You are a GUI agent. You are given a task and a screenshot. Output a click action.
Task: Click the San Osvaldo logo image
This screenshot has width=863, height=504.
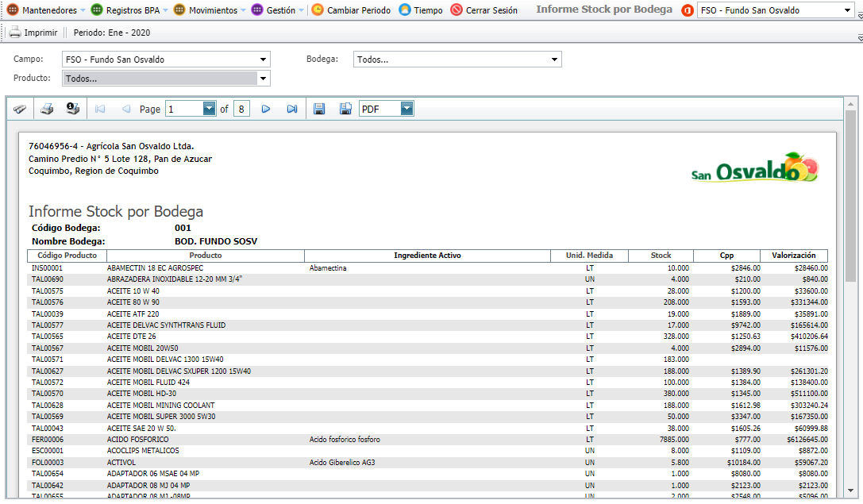coord(755,167)
